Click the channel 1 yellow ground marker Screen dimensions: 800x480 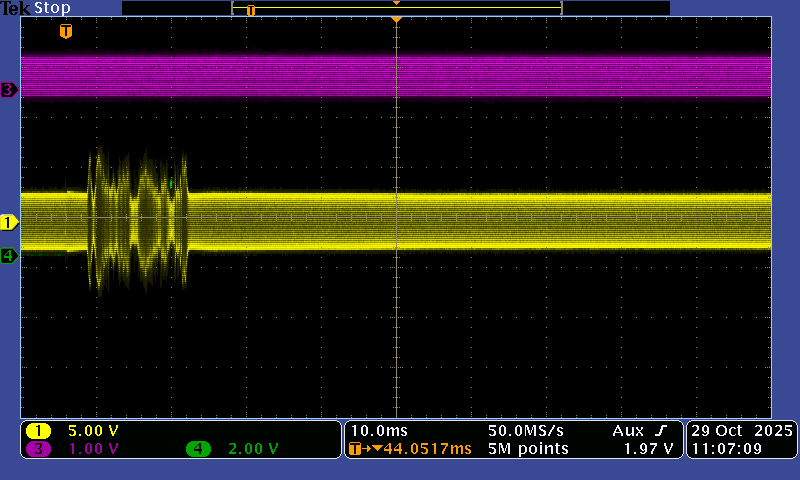(x=9, y=222)
